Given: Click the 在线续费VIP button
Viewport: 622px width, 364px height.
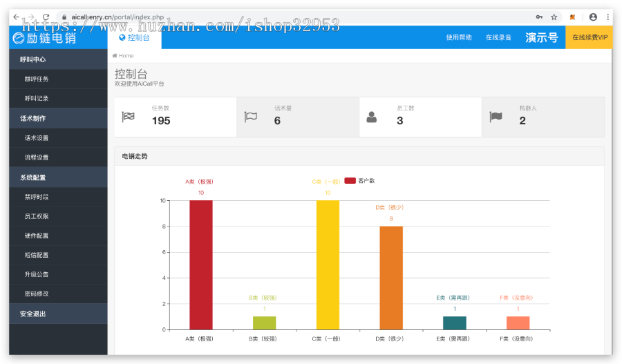Looking at the screenshot, I should tap(590, 38).
